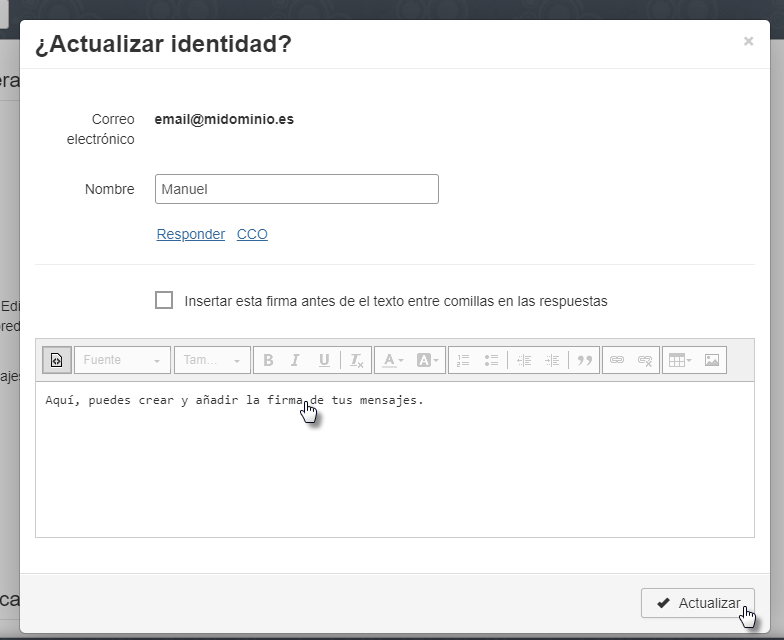Apply blockquote formatting
The image size is (784, 640).
click(585, 360)
